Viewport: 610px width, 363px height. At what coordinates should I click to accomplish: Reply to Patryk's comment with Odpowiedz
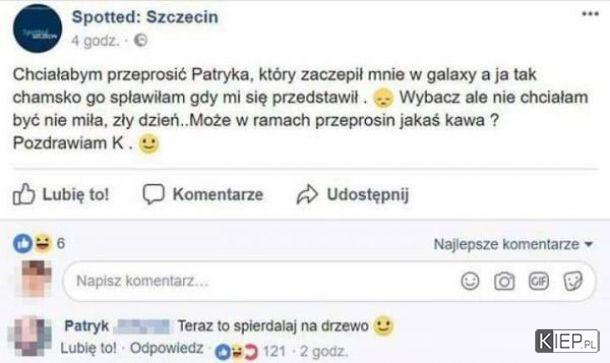pos(167,348)
